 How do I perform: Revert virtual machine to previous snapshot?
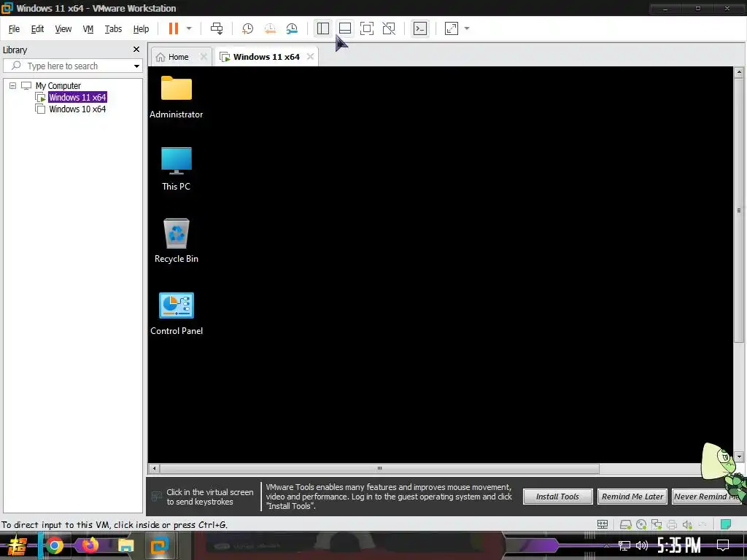pyautogui.click(x=270, y=28)
